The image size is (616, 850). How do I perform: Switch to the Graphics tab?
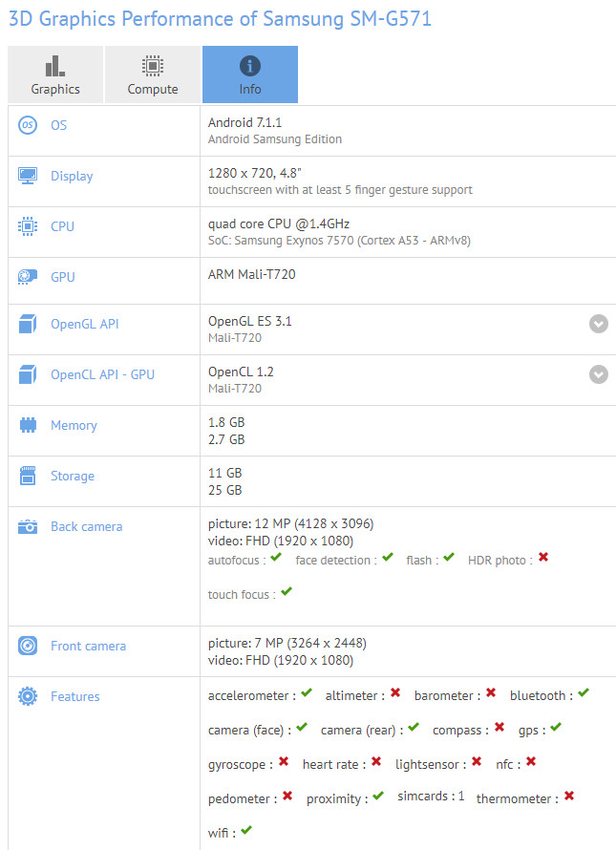pyautogui.click(x=55, y=74)
